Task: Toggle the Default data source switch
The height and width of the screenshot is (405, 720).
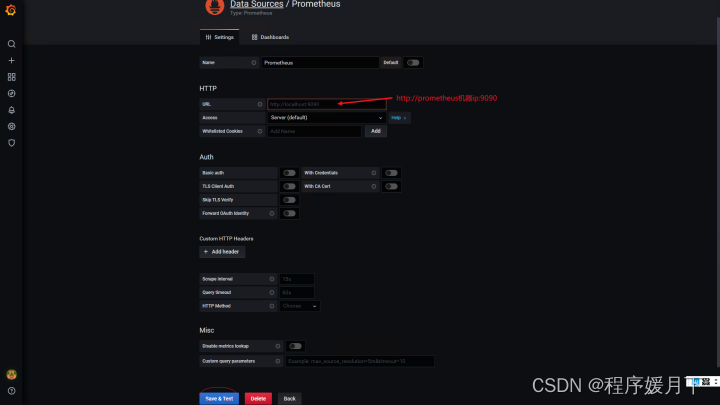Action: coord(413,62)
